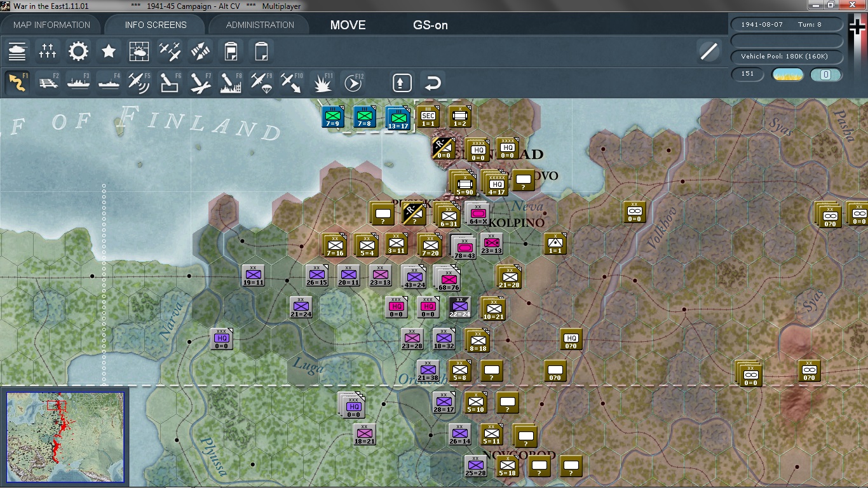Select F9 air transport parachute mode

tap(261, 83)
